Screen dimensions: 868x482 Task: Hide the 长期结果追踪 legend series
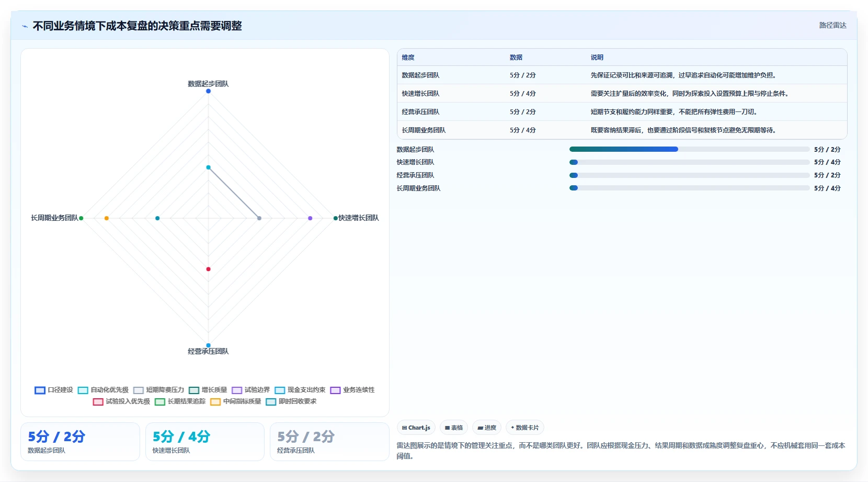[180, 401]
